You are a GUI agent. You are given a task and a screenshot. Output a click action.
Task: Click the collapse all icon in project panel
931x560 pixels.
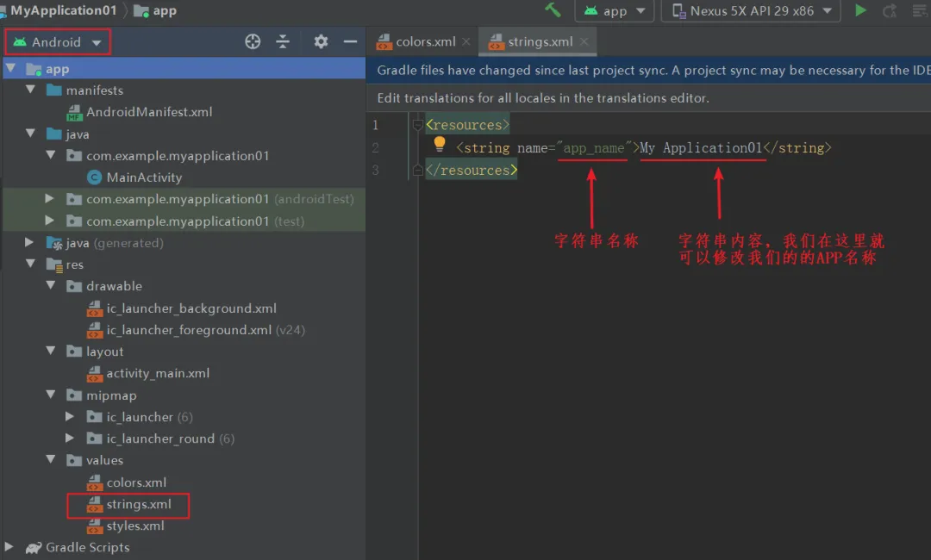(283, 41)
